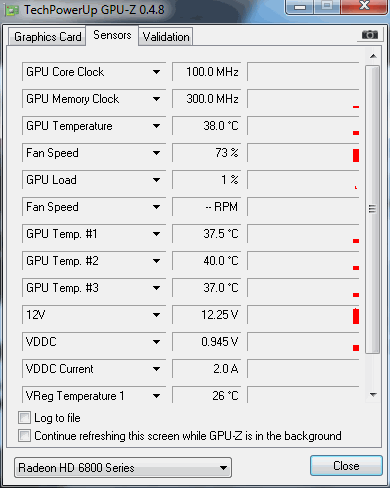390x488 pixels.
Task: Click the vertical scrollbar thumb
Action: tap(372, 209)
